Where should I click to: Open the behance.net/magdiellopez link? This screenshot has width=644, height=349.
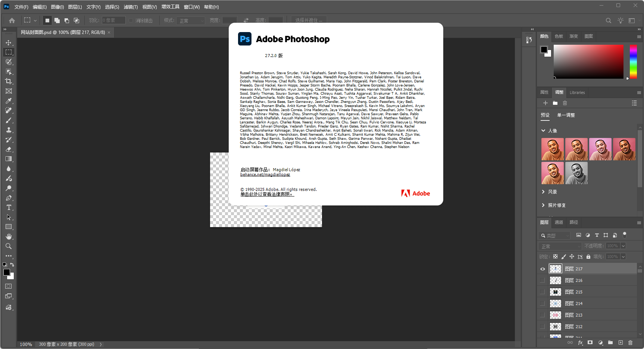click(265, 174)
